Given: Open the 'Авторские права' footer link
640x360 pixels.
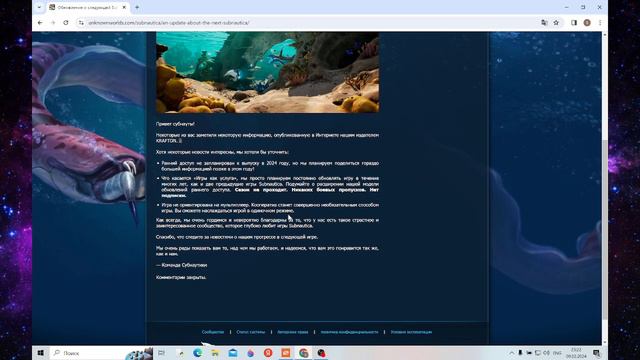Looking at the screenshot, I should point(293,332).
